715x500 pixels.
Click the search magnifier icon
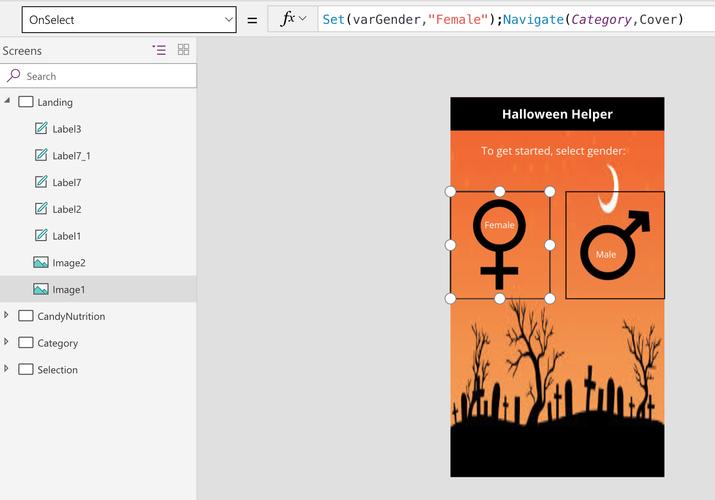pos(14,76)
